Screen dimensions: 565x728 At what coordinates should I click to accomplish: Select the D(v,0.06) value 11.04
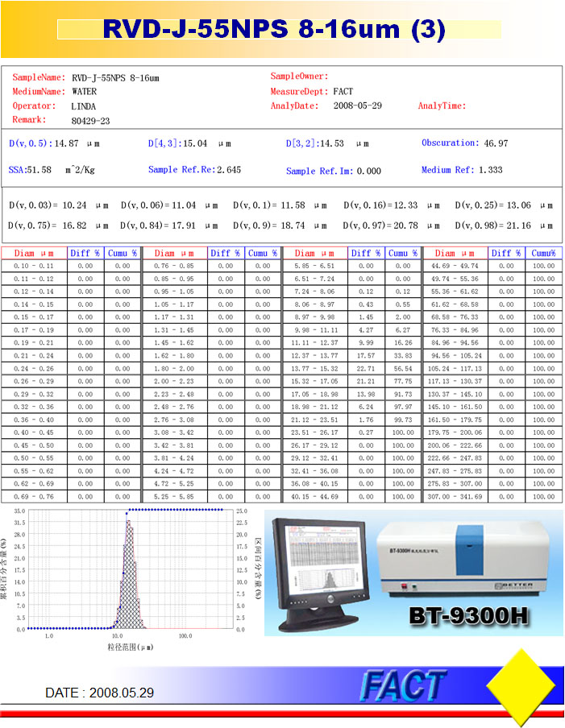pyautogui.click(x=184, y=205)
